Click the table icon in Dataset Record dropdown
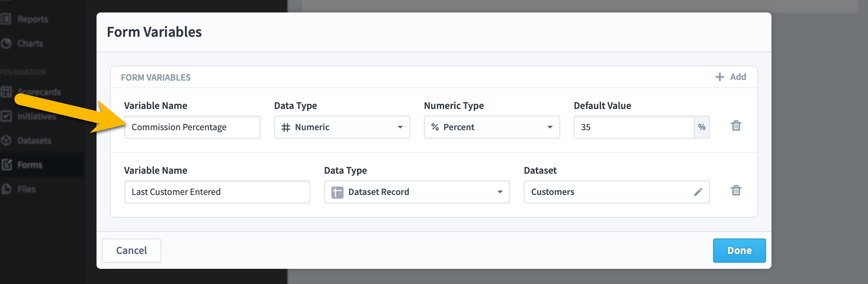The height and width of the screenshot is (284, 868). 337,192
